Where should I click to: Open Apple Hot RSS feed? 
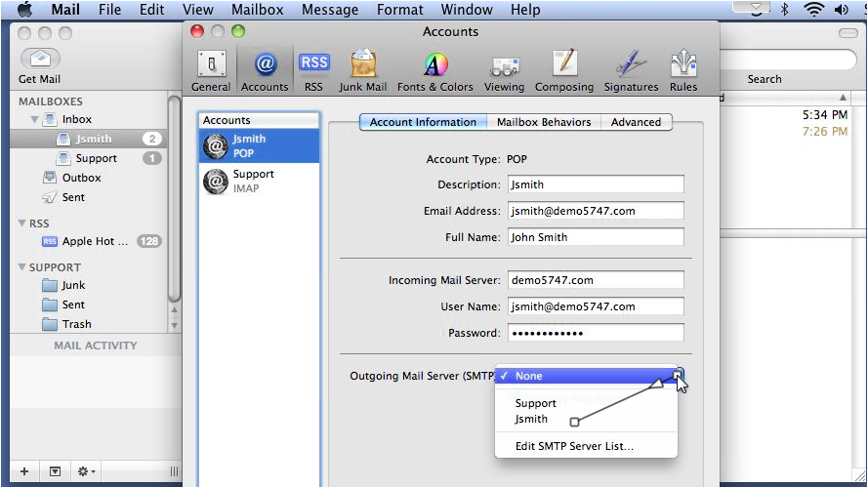point(89,241)
